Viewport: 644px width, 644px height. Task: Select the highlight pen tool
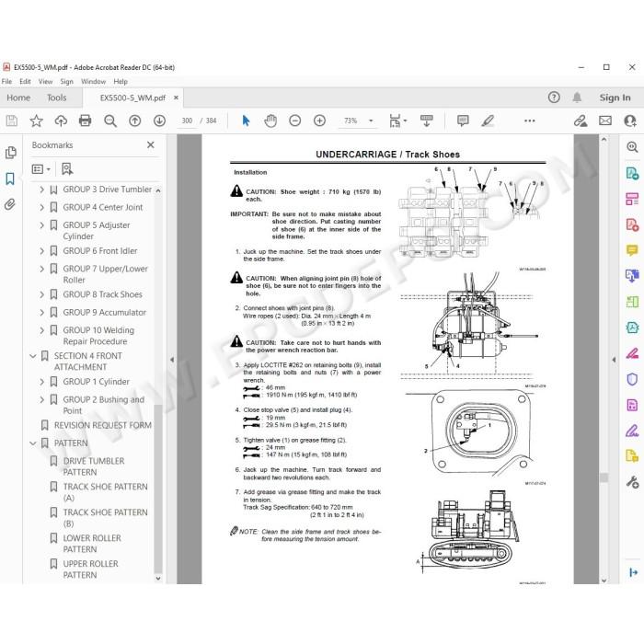click(488, 121)
